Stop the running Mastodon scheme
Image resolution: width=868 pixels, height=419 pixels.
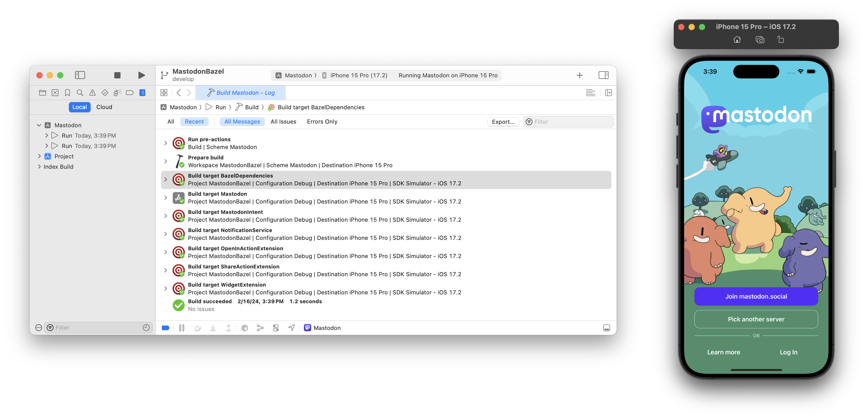(x=117, y=75)
